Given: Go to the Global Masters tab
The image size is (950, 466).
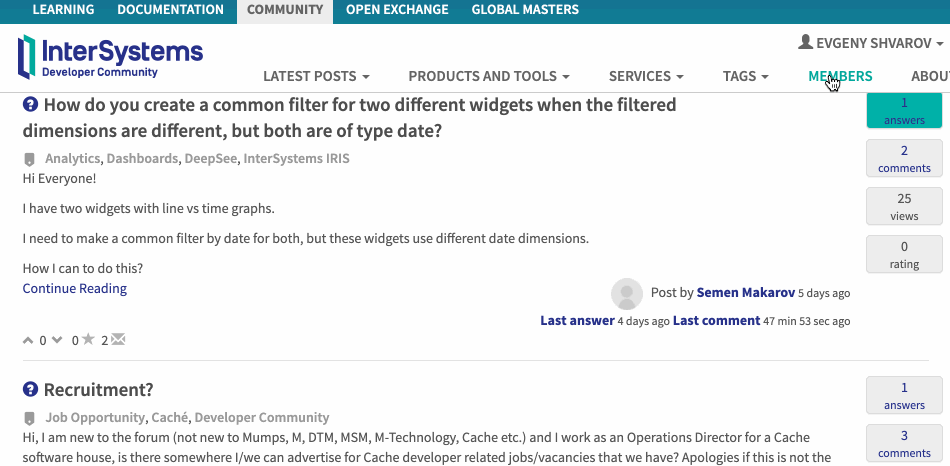Looking at the screenshot, I should click(x=525, y=10).
